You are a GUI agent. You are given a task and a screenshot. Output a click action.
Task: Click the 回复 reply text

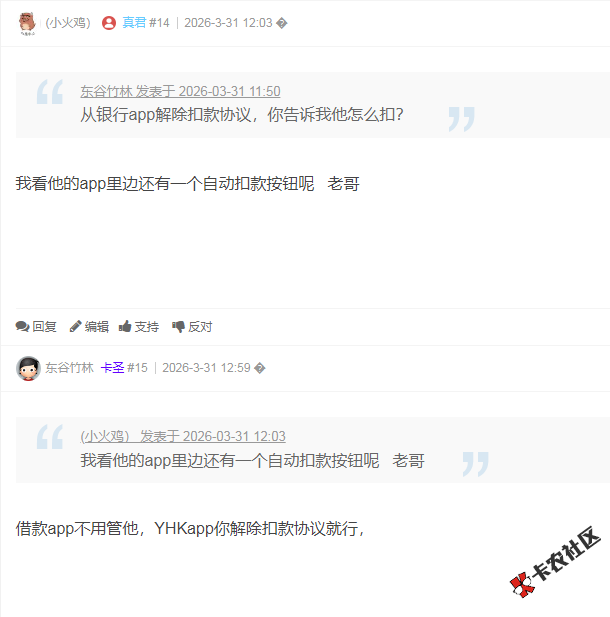pos(44,327)
